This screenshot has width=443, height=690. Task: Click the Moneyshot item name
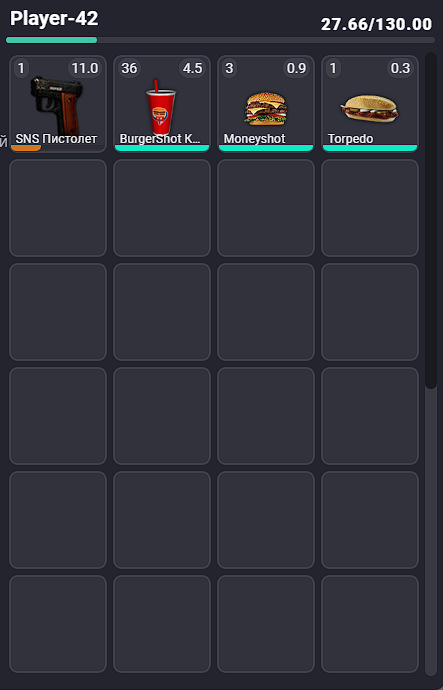[x=254, y=139]
